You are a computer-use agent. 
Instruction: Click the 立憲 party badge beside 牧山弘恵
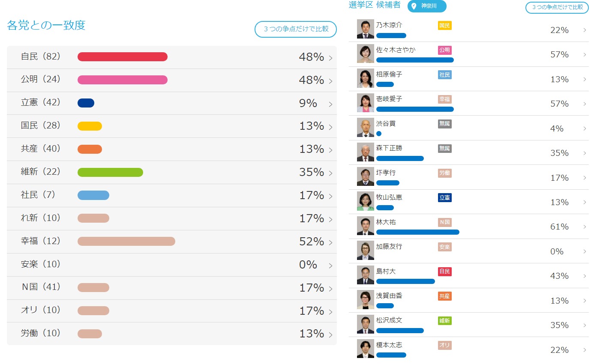pyautogui.click(x=444, y=198)
